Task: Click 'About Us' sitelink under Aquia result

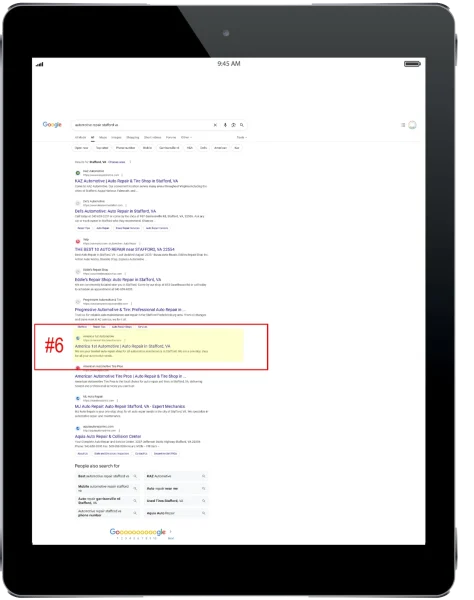Action: (83, 454)
